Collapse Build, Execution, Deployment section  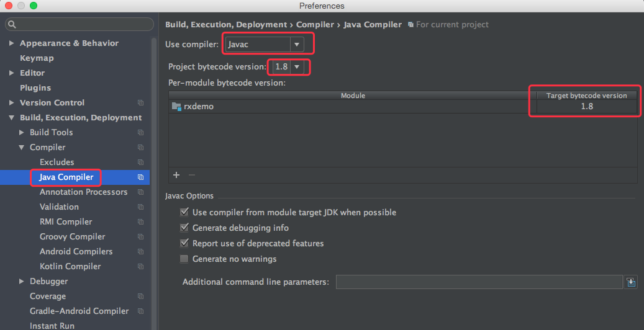12,117
